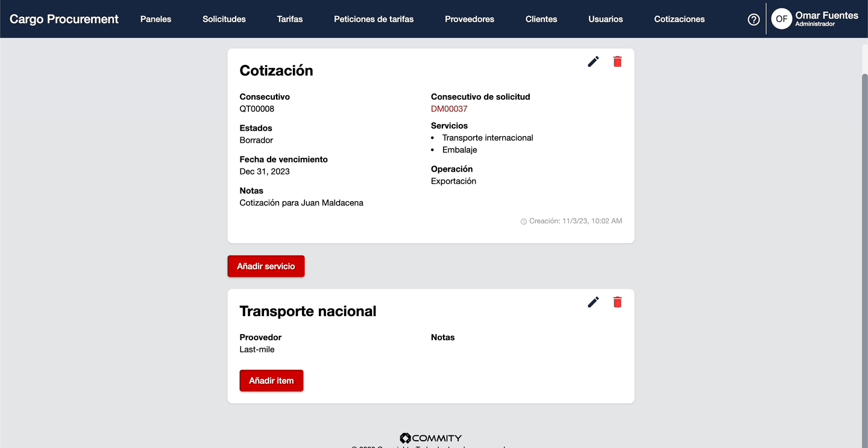Navigate to Tarifas section
This screenshot has height=448, width=868.
[x=290, y=19]
